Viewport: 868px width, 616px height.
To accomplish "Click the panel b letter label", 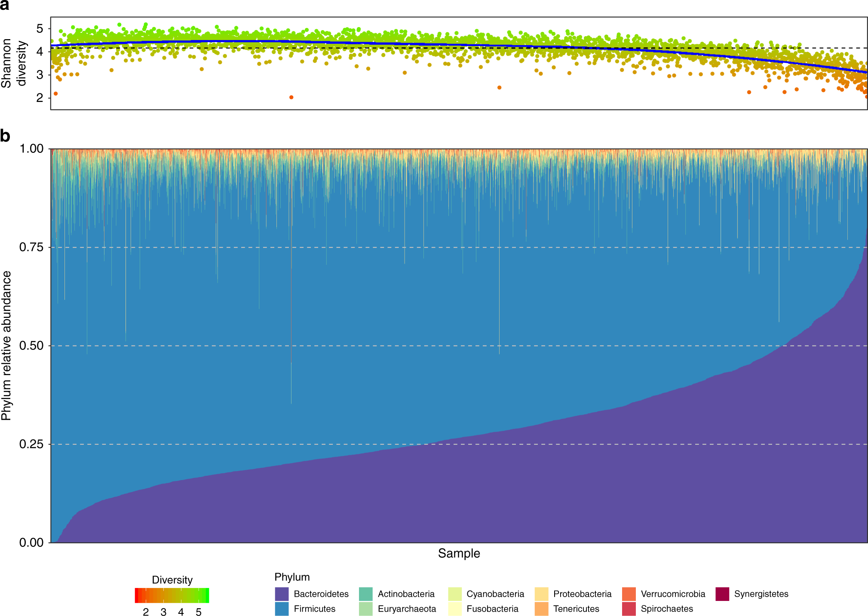I will tap(5, 136).
